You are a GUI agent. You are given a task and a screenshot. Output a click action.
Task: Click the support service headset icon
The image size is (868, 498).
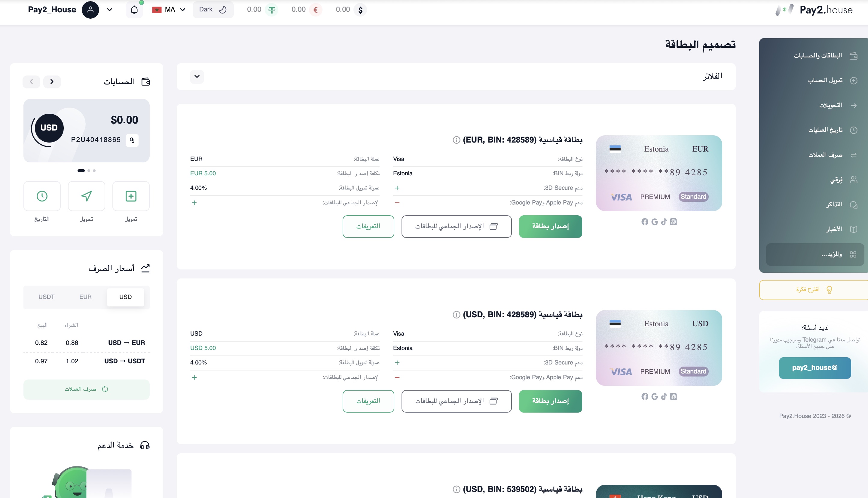(x=145, y=445)
